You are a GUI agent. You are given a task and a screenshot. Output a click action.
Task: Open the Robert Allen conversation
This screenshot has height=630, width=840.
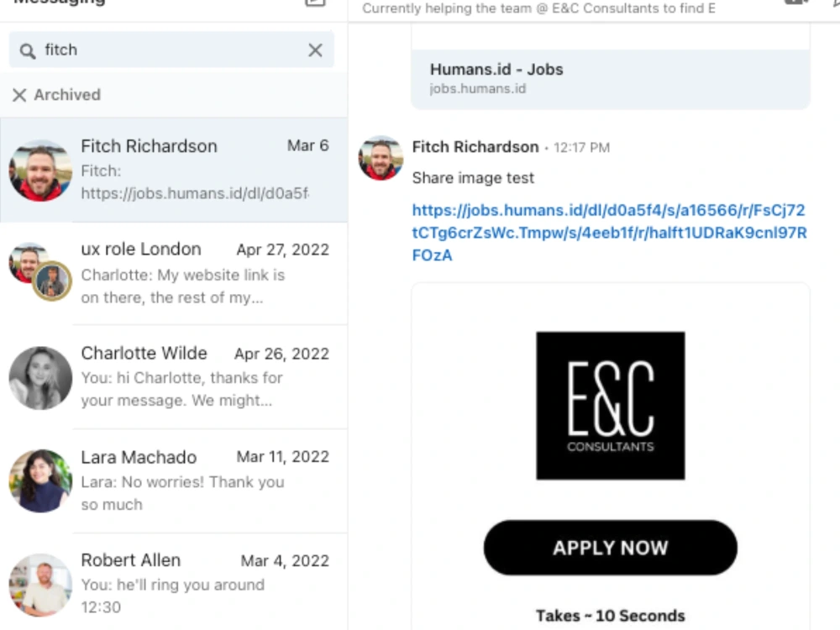174,582
